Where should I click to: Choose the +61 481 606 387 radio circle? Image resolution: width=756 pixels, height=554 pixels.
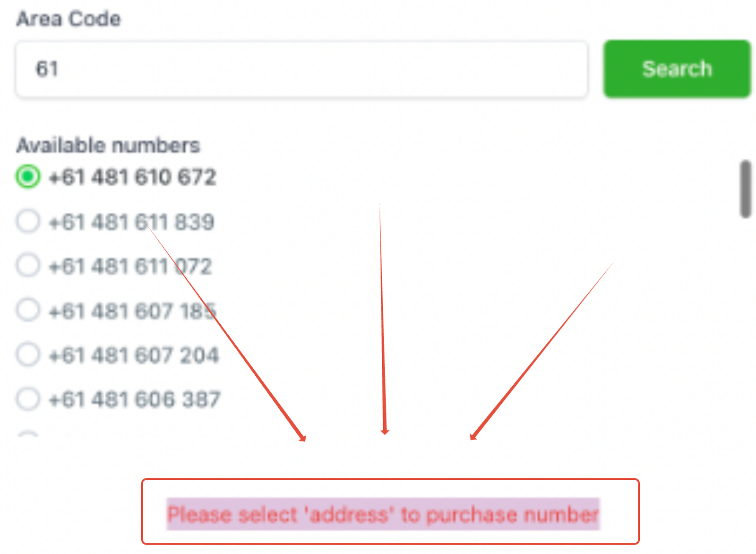[28, 398]
